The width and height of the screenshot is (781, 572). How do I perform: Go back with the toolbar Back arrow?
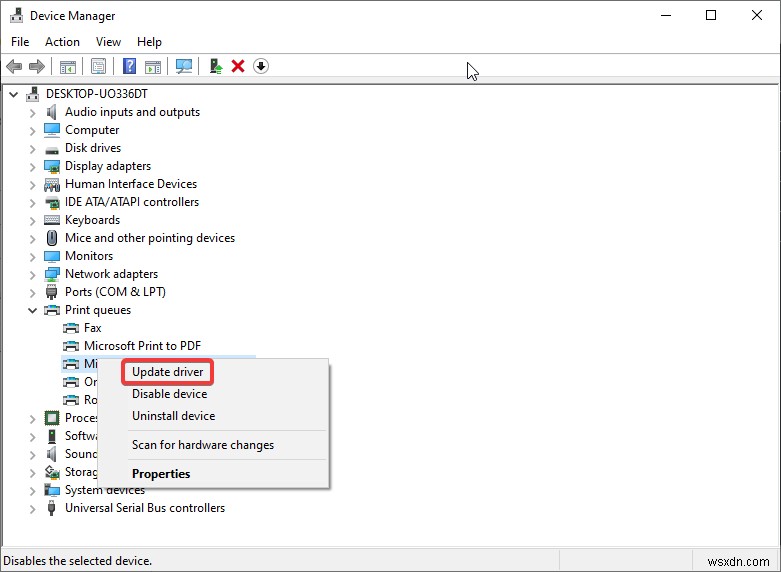[14, 66]
